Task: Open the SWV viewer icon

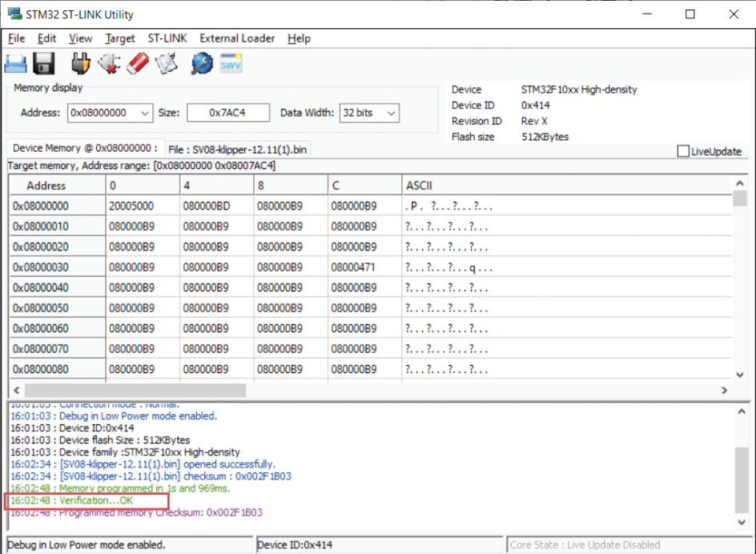Action: (231, 63)
